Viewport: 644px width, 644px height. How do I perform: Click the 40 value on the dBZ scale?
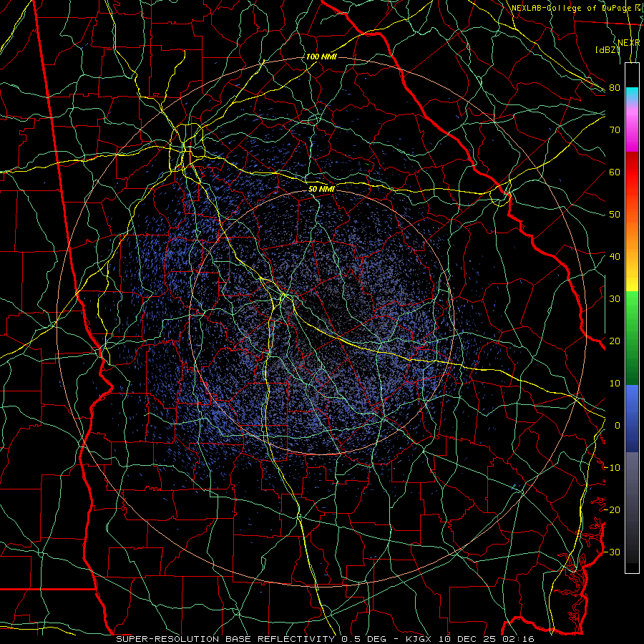tap(615, 257)
